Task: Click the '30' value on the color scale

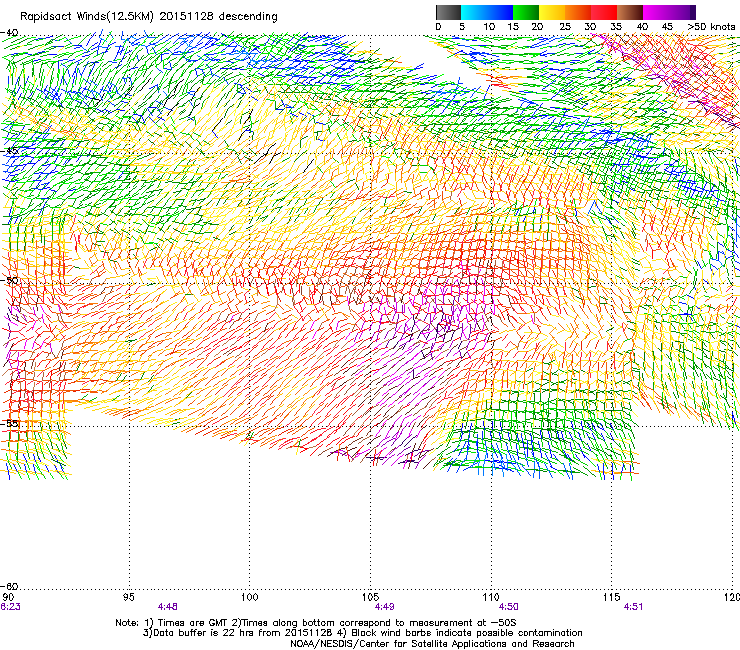Action: coord(590,27)
